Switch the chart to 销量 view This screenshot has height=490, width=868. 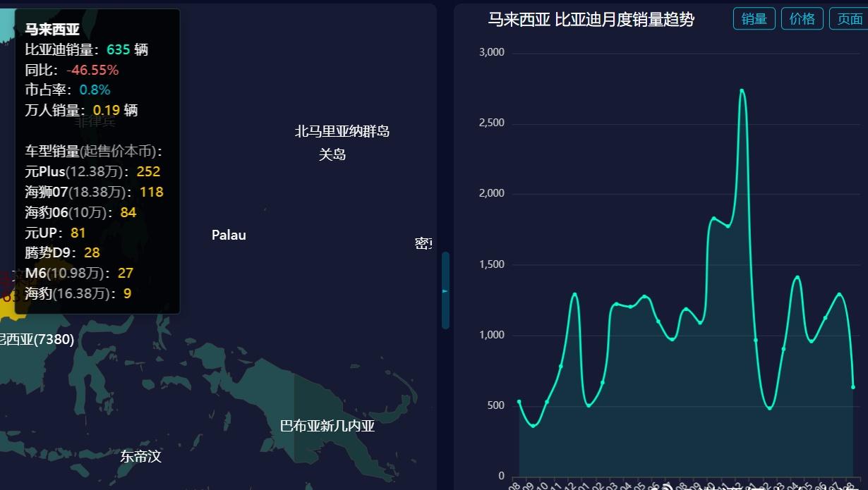[754, 19]
